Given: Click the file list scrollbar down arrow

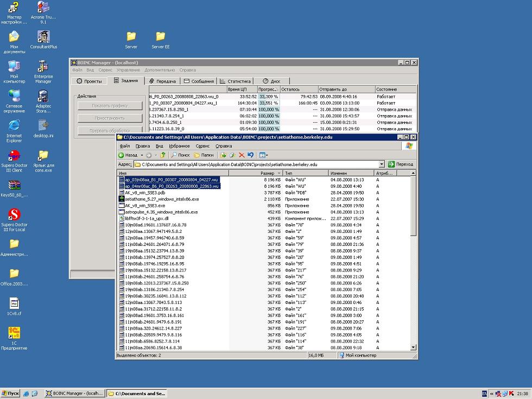Looking at the screenshot, I should tap(414, 347).
